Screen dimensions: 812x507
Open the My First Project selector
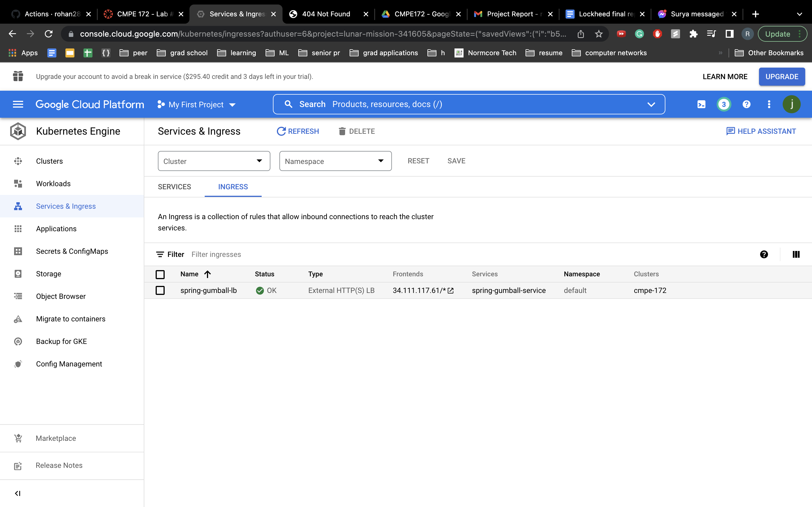pyautogui.click(x=196, y=104)
